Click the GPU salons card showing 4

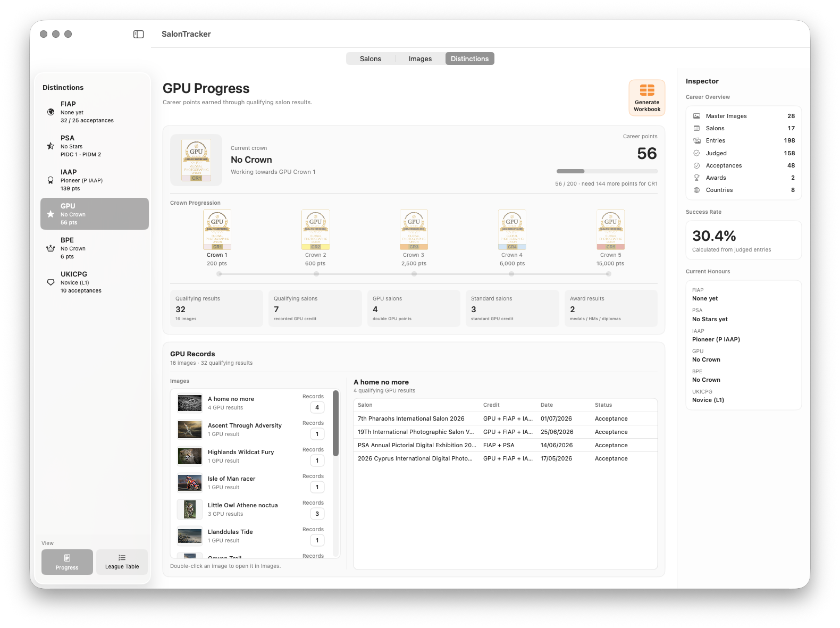pyautogui.click(x=414, y=308)
